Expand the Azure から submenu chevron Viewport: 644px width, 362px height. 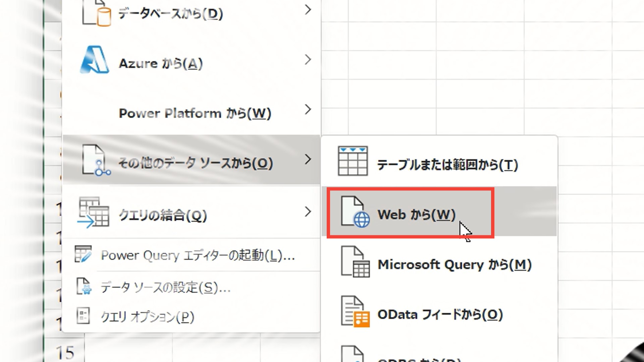tap(308, 60)
